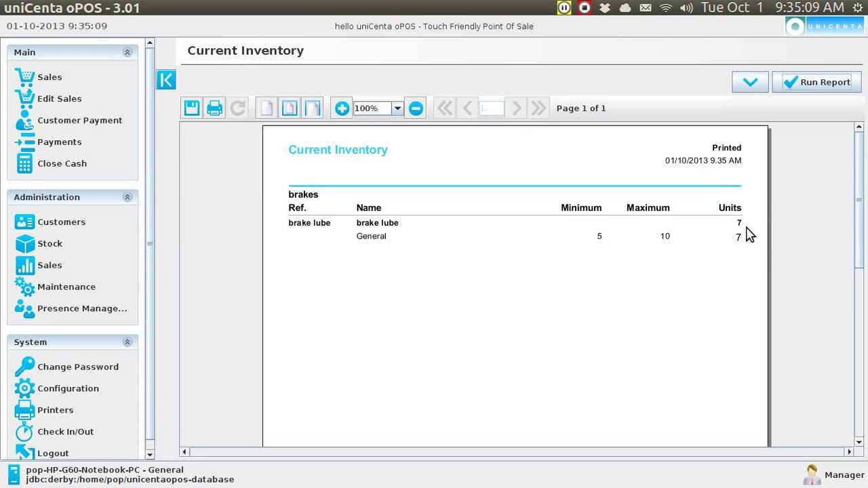Save the report to file
868x488 pixels.
pos(192,108)
